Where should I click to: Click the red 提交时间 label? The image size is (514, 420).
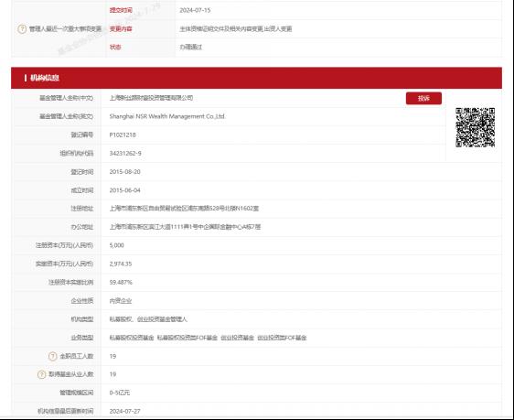[x=121, y=10]
